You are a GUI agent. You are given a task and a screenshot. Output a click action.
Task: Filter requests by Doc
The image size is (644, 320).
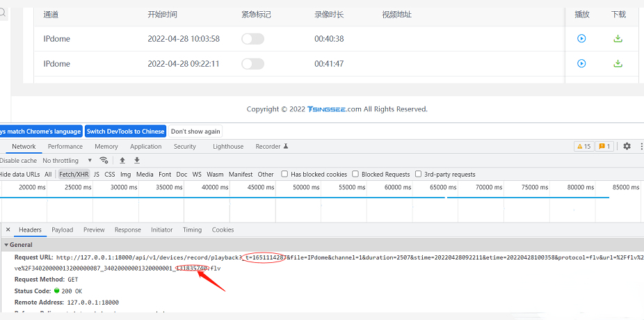click(182, 175)
